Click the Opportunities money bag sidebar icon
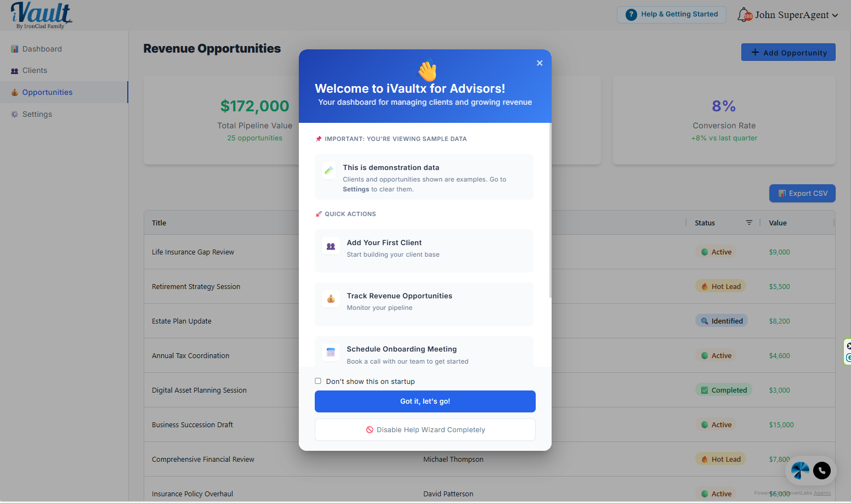This screenshot has width=851, height=504. [x=15, y=92]
